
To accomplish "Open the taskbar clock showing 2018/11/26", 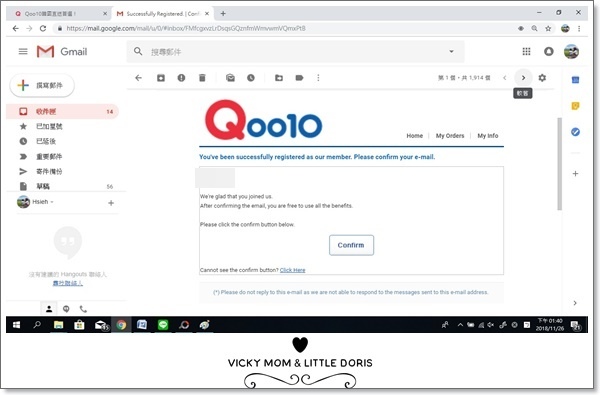I will pos(549,325).
